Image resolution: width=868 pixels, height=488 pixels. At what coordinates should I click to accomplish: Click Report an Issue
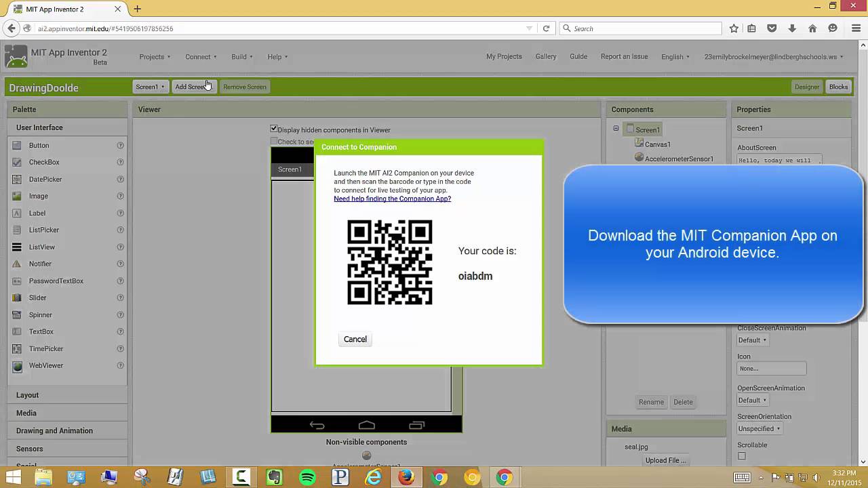[625, 57]
